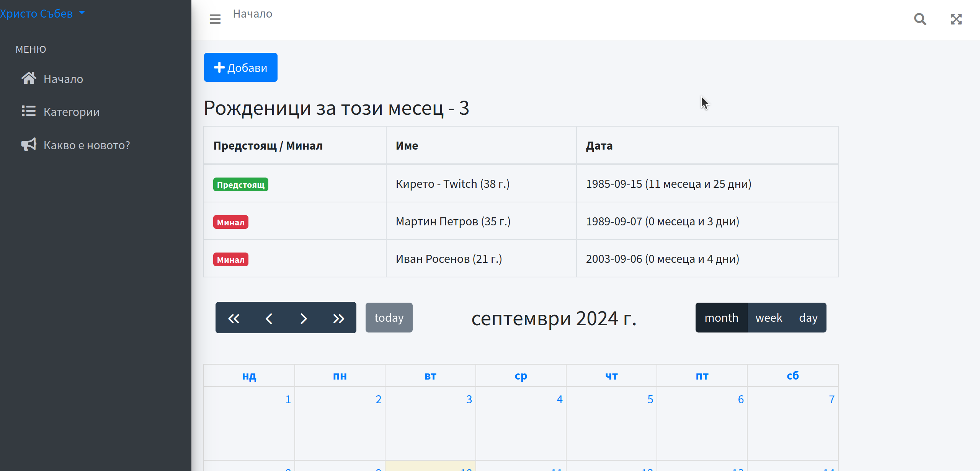The image size is (980, 471).
Task: Click the megaphone icon for Какво е новото
Action: point(29,145)
